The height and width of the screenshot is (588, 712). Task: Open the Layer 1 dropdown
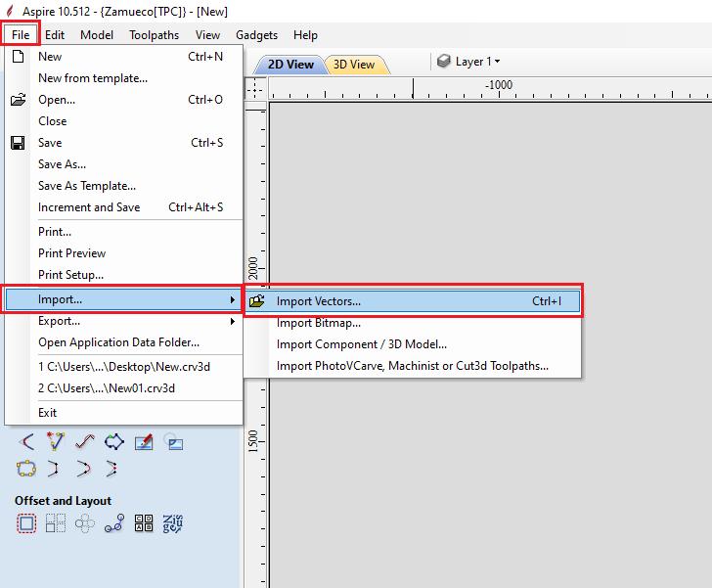(x=477, y=62)
